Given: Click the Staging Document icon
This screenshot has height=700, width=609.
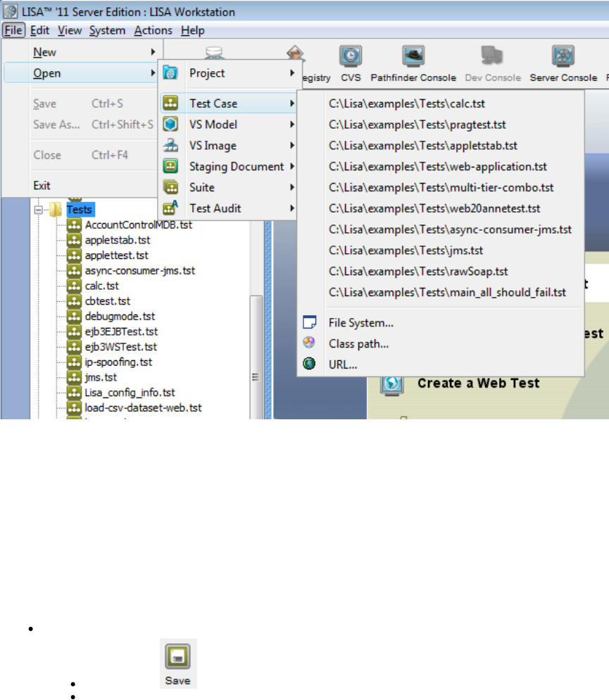Looking at the screenshot, I should tap(170, 166).
